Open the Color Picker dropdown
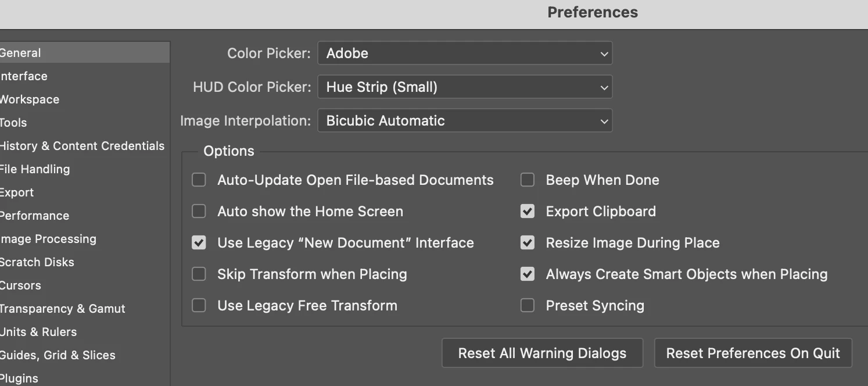This screenshot has height=386, width=868. pyautogui.click(x=465, y=53)
